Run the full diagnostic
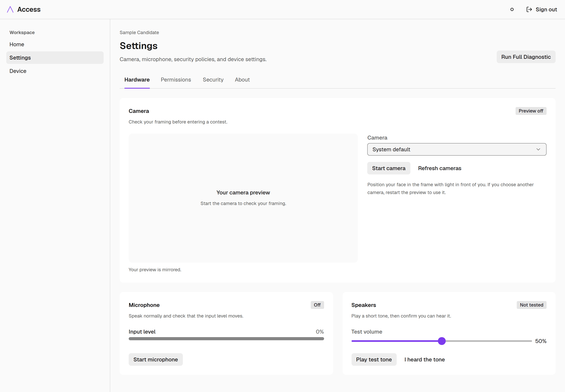Viewport: 565px width, 392px height. (x=526, y=57)
